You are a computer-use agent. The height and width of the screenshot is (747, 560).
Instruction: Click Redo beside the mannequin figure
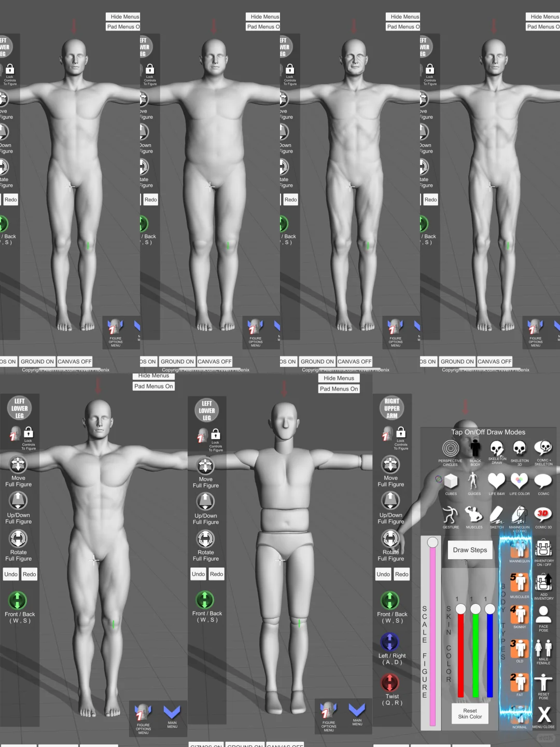click(x=217, y=574)
